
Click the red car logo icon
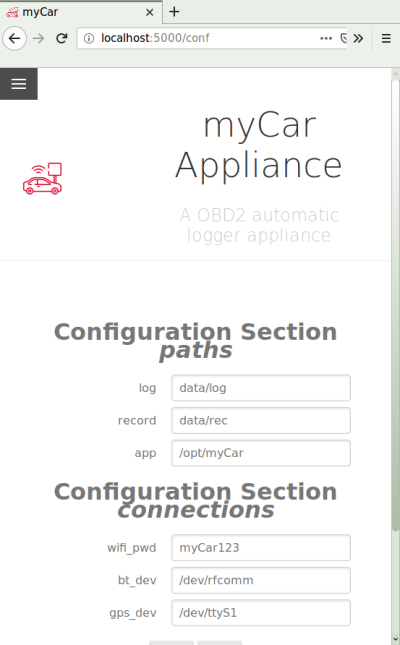click(42, 179)
